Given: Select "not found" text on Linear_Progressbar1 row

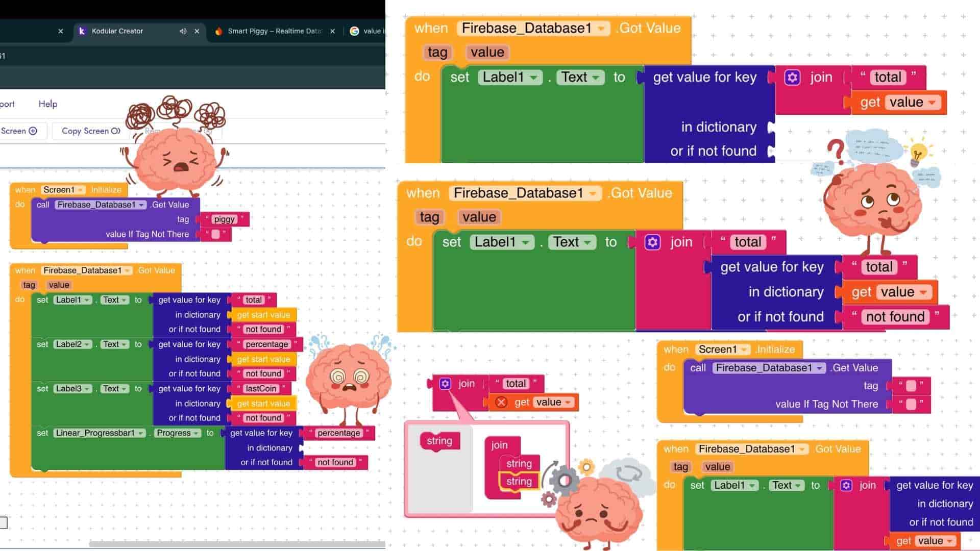Looking at the screenshot, I should [335, 463].
